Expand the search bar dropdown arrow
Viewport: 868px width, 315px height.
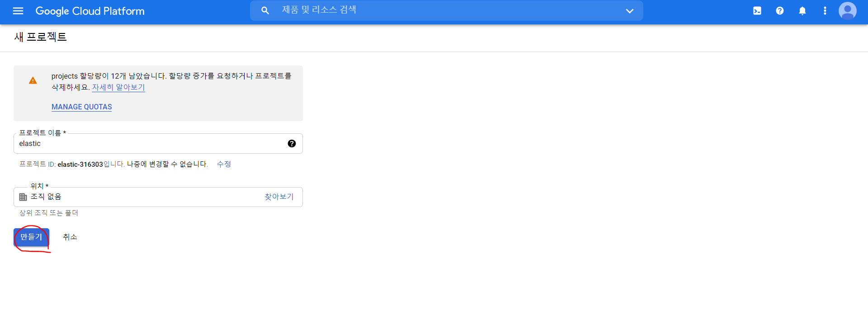tap(630, 11)
